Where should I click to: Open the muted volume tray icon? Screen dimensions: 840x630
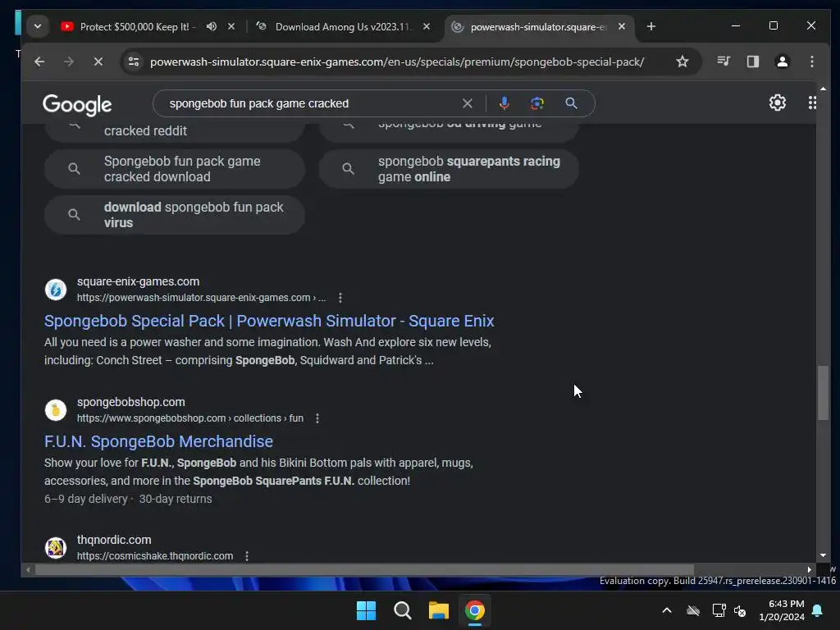(740, 610)
